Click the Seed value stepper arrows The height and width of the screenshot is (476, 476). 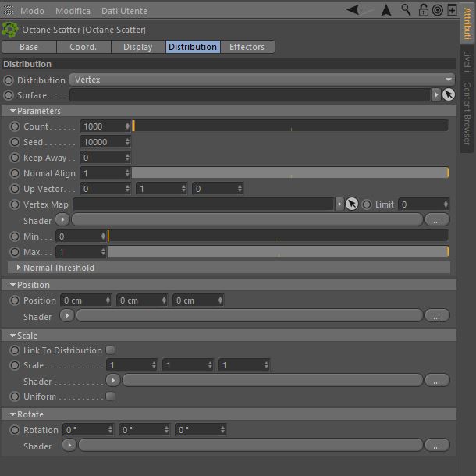pos(127,142)
